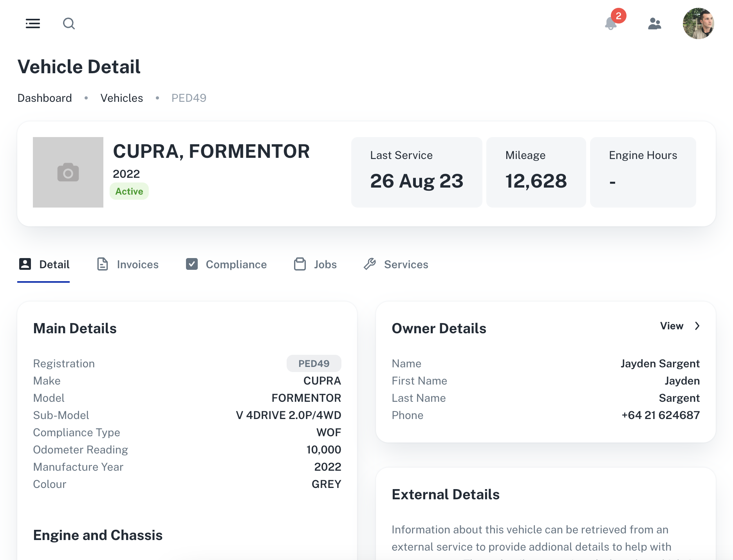The height and width of the screenshot is (560, 733).
Task: Click the search magnifier icon
Action: [69, 23]
